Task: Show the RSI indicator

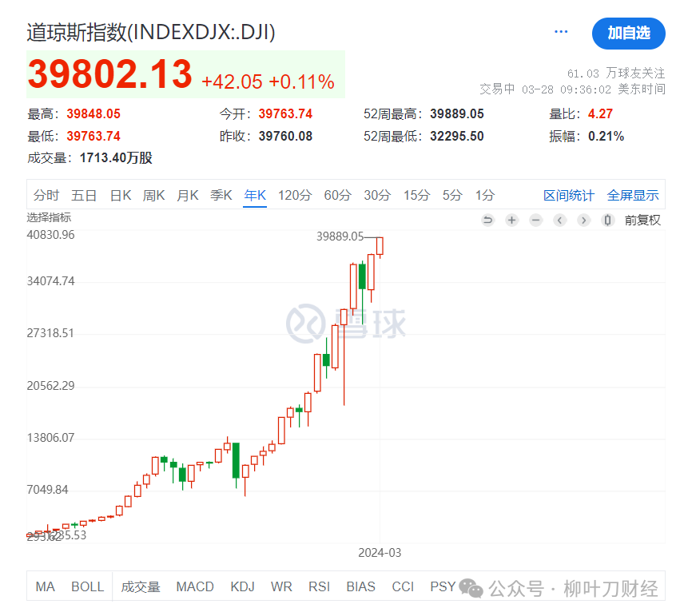Action: (x=319, y=586)
